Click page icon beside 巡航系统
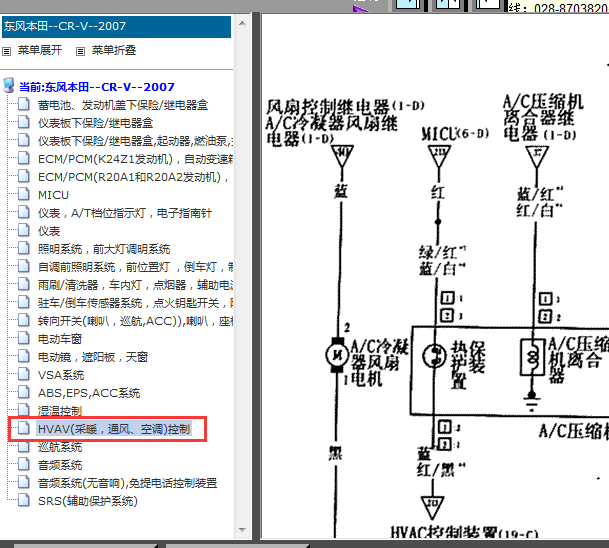 [x=24, y=447]
